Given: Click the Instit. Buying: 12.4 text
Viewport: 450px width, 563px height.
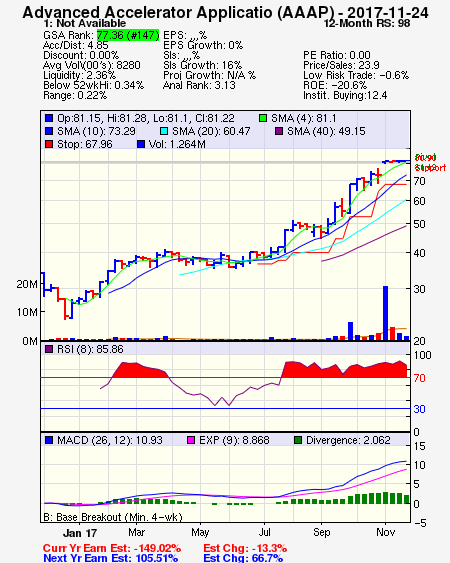Looking at the screenshot, I should pyautogui.click(x=345, y=96).
